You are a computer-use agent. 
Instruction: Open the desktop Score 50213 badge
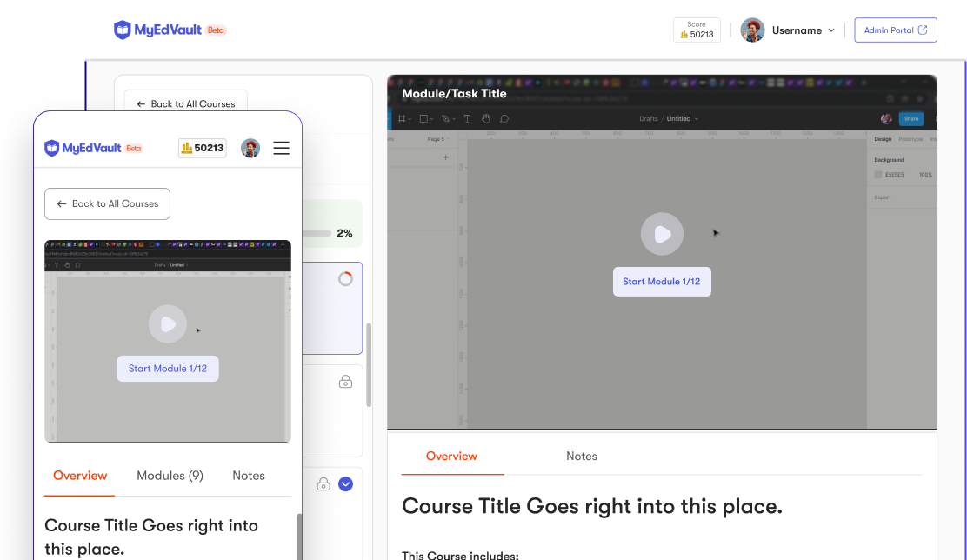[x=697, y=30]
